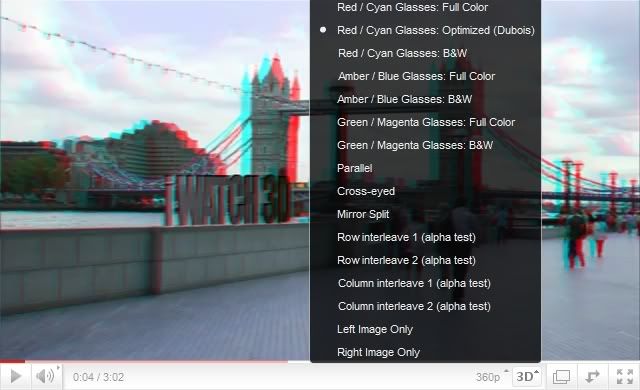Click the play button

pyautogui.click(x=16, y=376)
